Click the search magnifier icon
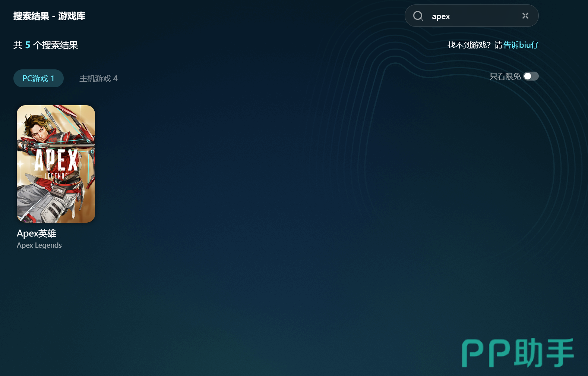588x376 pixels. 418,16
